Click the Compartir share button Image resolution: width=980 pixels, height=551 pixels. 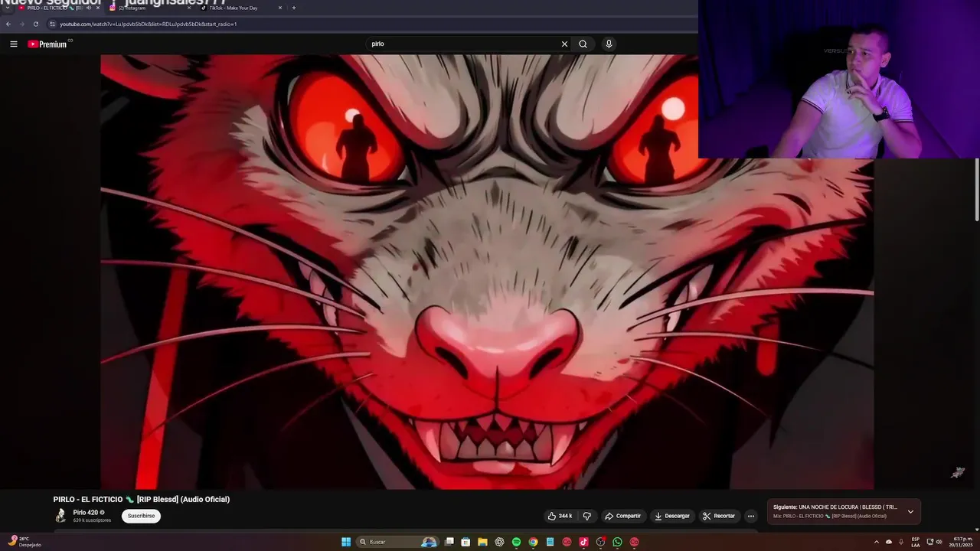tap(622, 516)
